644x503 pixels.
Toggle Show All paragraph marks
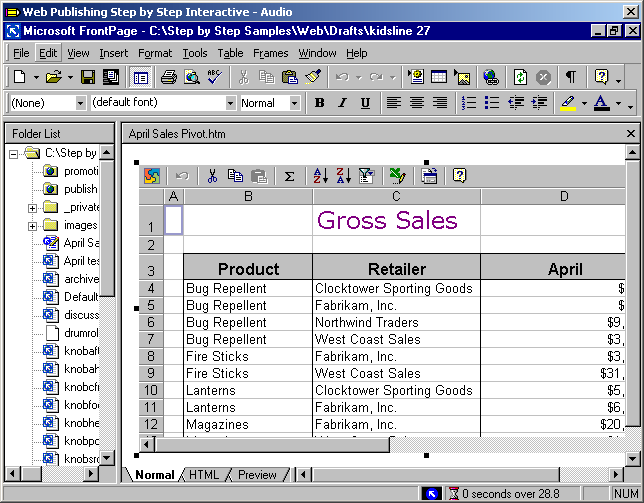[570, 77]
